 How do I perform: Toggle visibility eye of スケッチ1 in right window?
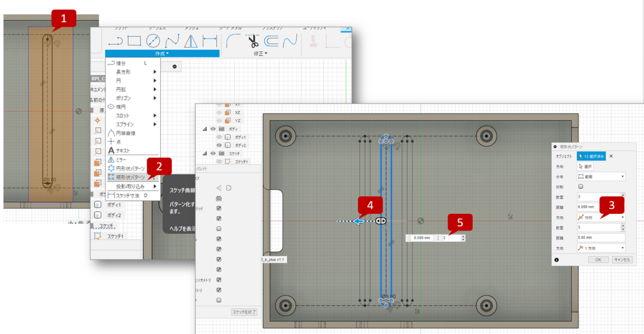(x=218, y=161)
